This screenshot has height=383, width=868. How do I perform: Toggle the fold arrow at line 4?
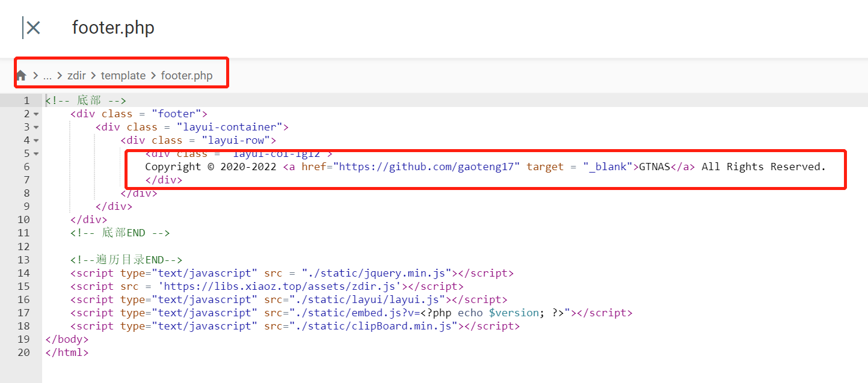coord(36,141)
